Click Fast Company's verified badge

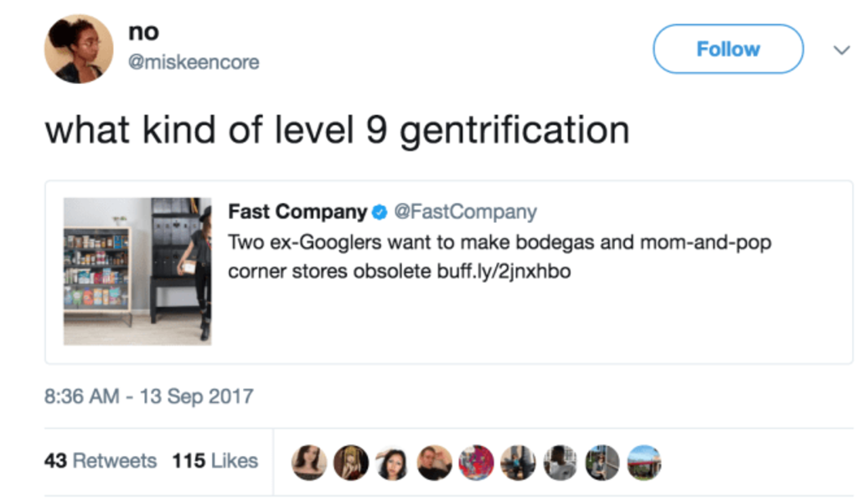tap(380, 213)
